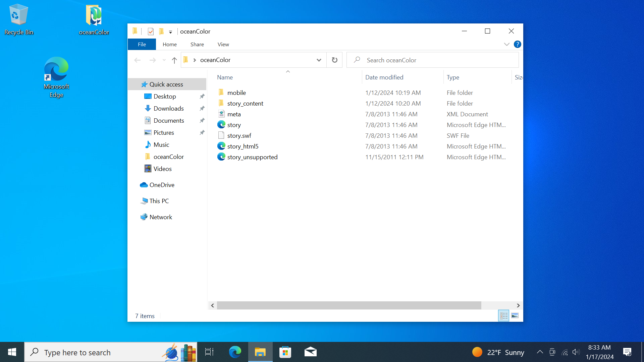Open the Windows Start menu
This screenshot has height=362, width=644.
tap(12, 352)
